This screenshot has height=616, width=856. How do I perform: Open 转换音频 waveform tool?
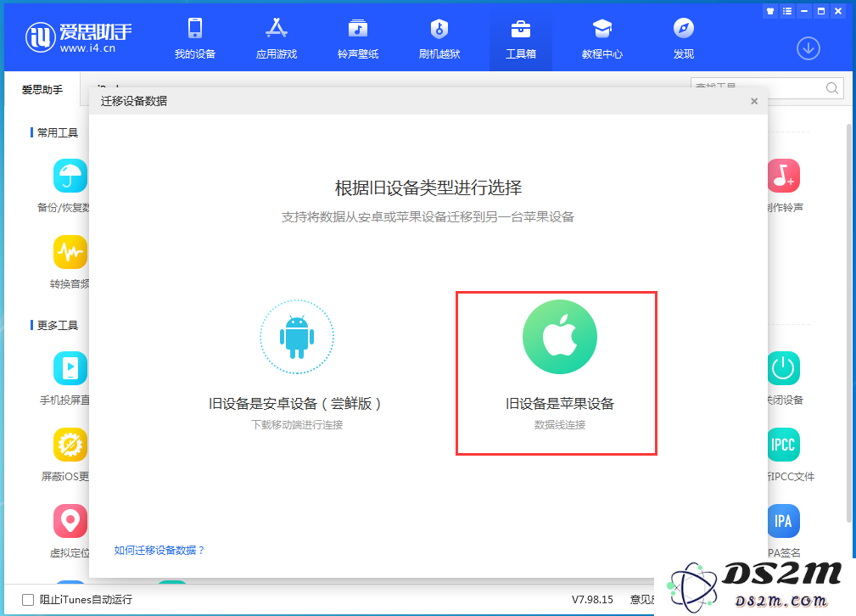tap(70, 252)
